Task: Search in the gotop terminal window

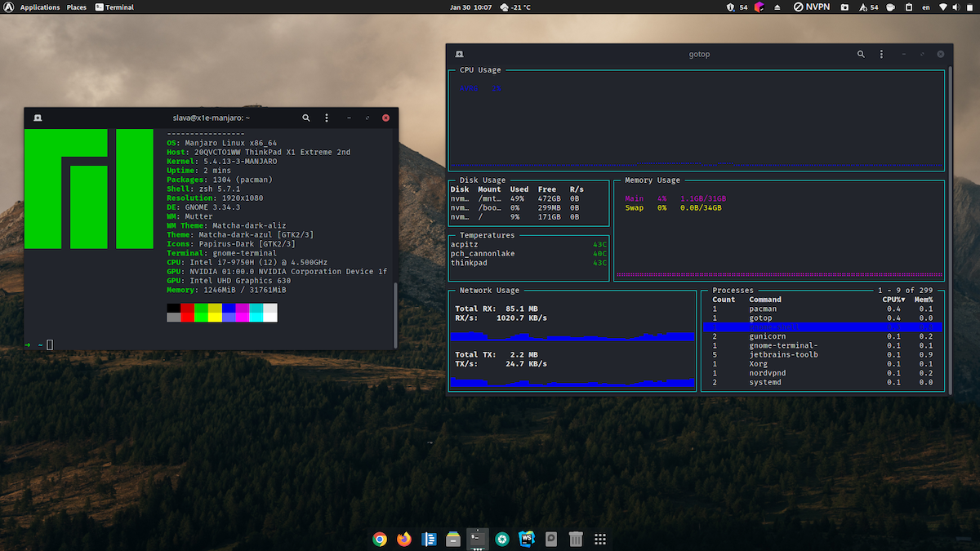Action: coord(861,54)
